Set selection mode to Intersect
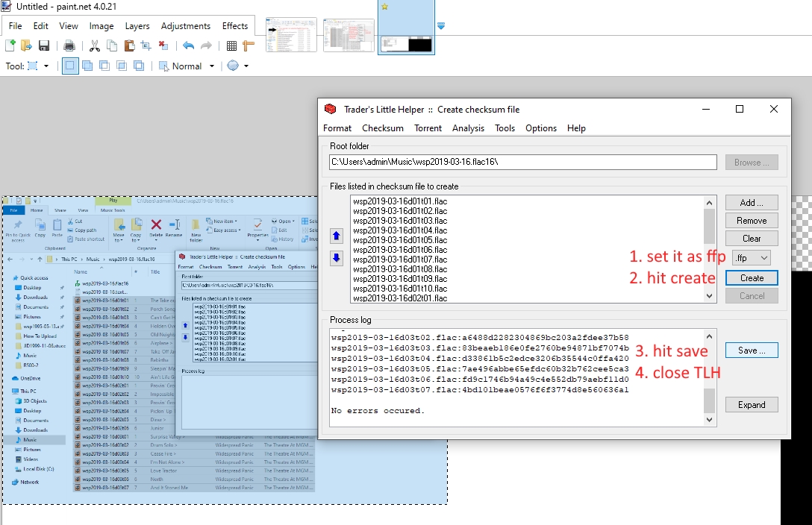This screenshot has height=525, width=812. click(x=122, y=66)
